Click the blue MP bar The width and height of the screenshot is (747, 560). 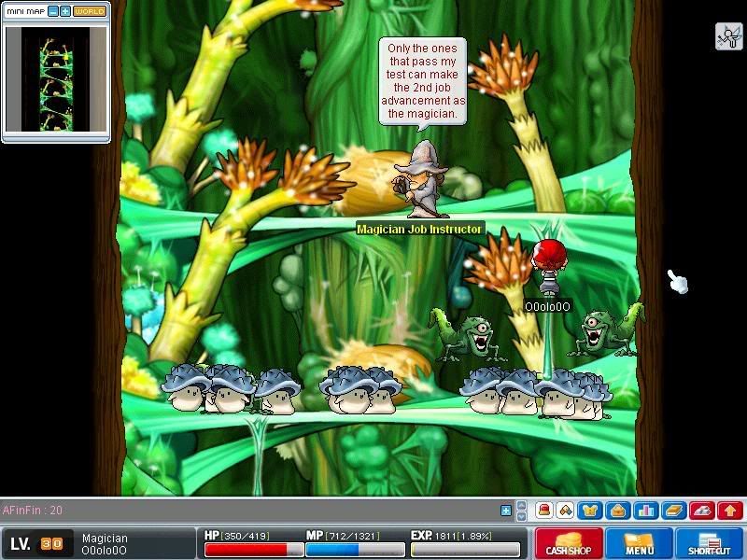[355, 550]
